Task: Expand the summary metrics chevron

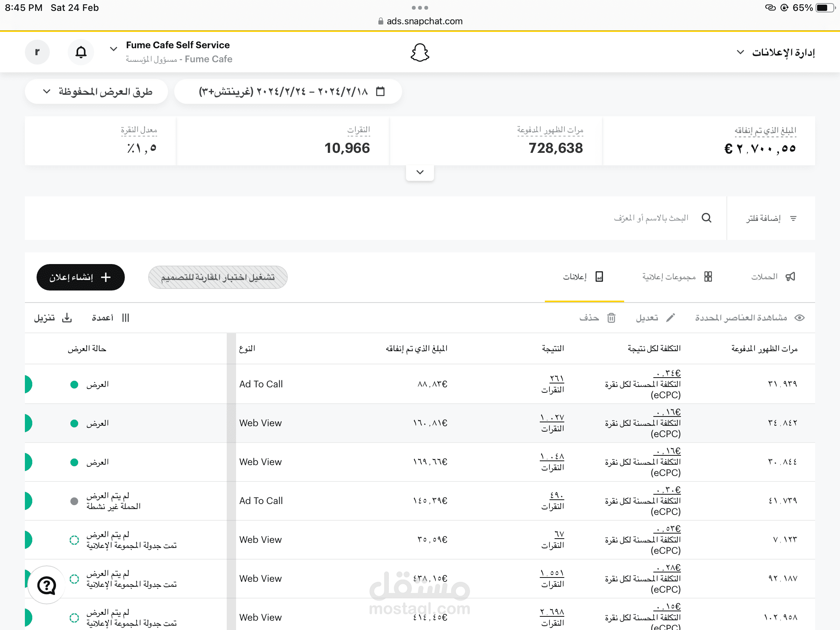Action: [x=420, y=172]
